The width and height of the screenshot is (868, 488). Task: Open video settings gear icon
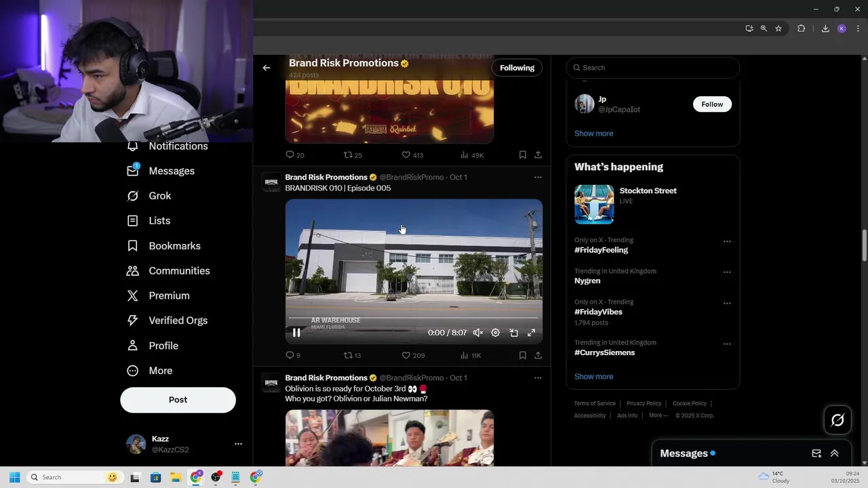pyautogui.click(x=496, y=333)
